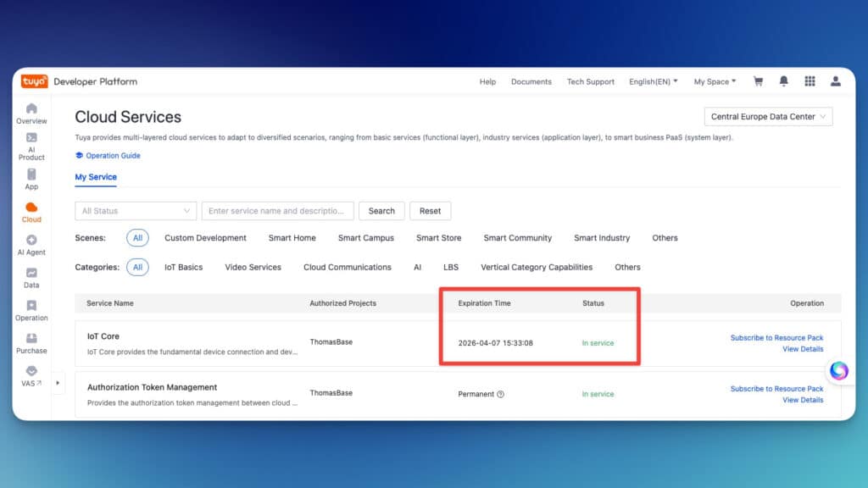Click the notification bell icon
Image resolution: width=868 pixels, height=488 pixels.
[x=784, y=81]
